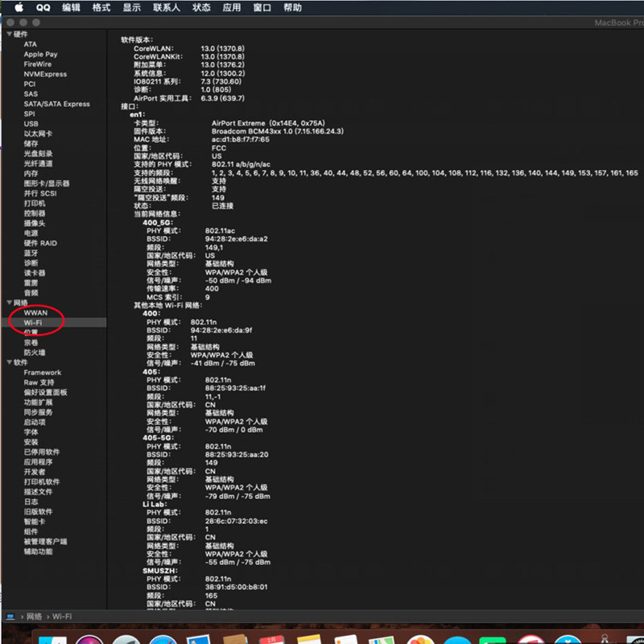Viewport: 644px width, 644px height.
Task: Open the Photos icon in the Dock
Action: (420, 639)
